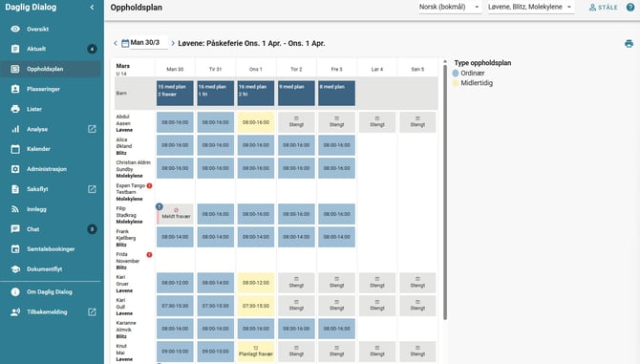Open the Norsk (bokmål) language dropdown
This screenshot has width=640, height=364.
click(449, 7)
